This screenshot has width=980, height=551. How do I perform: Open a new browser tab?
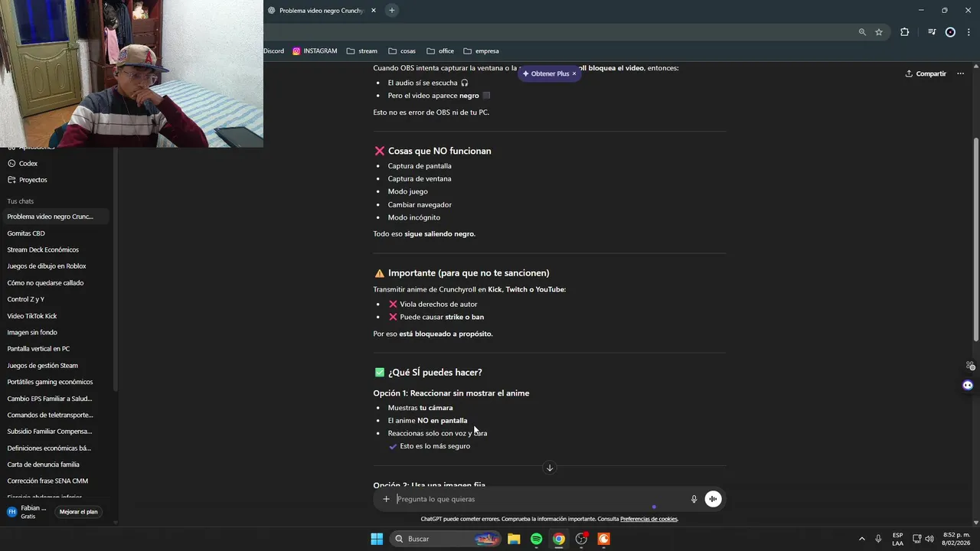391,10
